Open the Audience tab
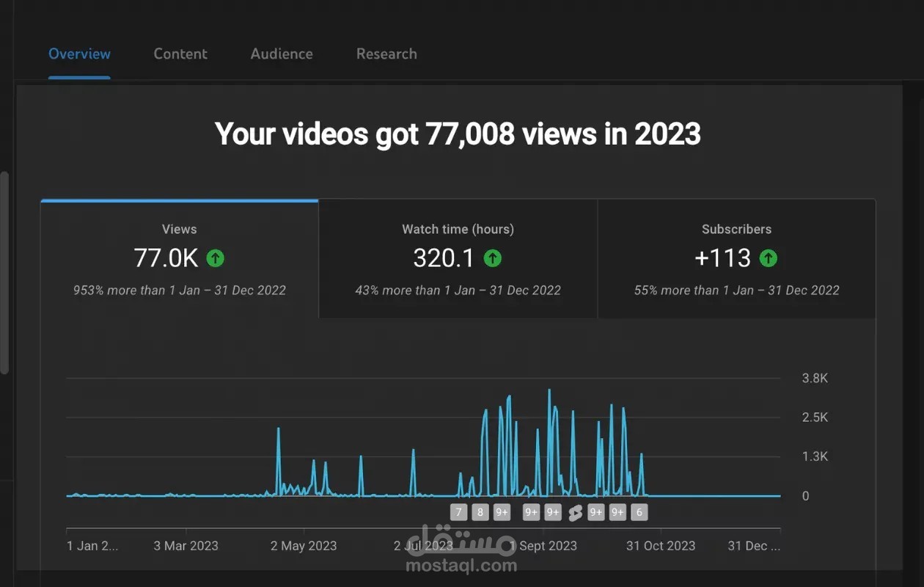Viewport: 924px width, 587px height. pos(282,54)
